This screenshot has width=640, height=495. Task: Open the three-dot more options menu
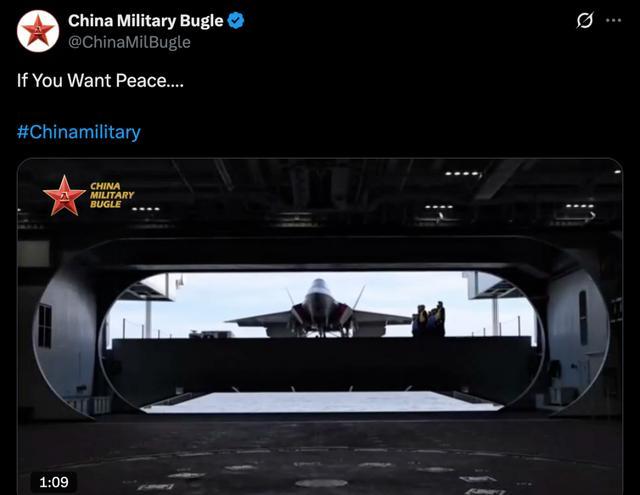click(x=613, y=20)
